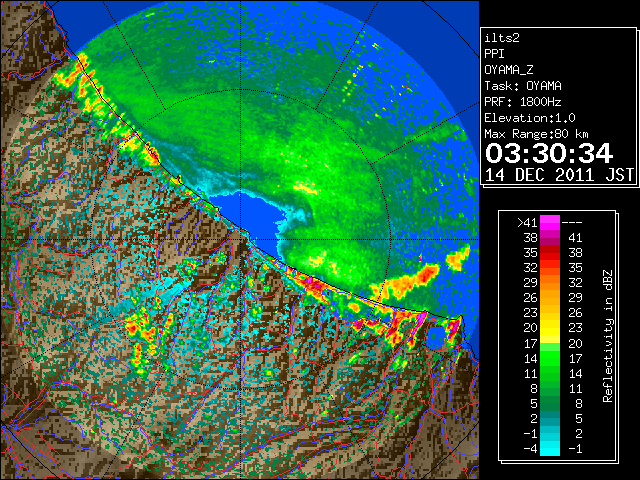
Task: Click the red legend band labeled 35
Action: [550, 252]
